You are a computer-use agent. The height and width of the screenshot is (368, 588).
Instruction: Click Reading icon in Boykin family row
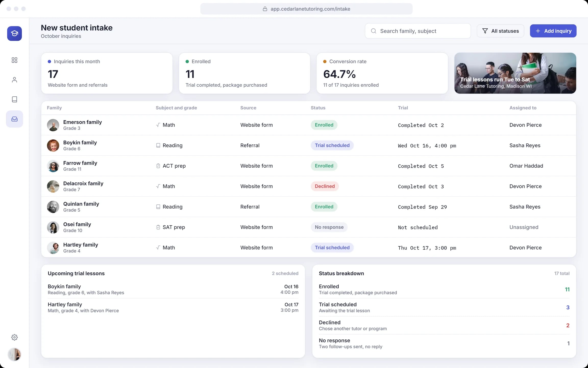pyautogui.click(x=158, y=145)
